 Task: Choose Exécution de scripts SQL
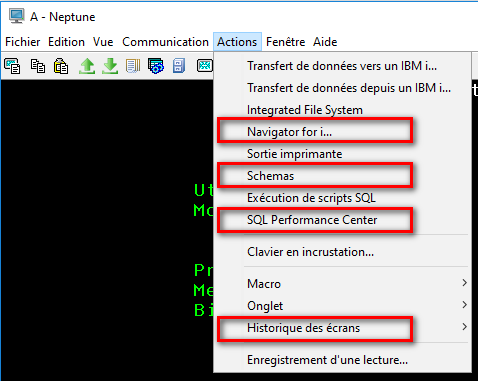342,198
